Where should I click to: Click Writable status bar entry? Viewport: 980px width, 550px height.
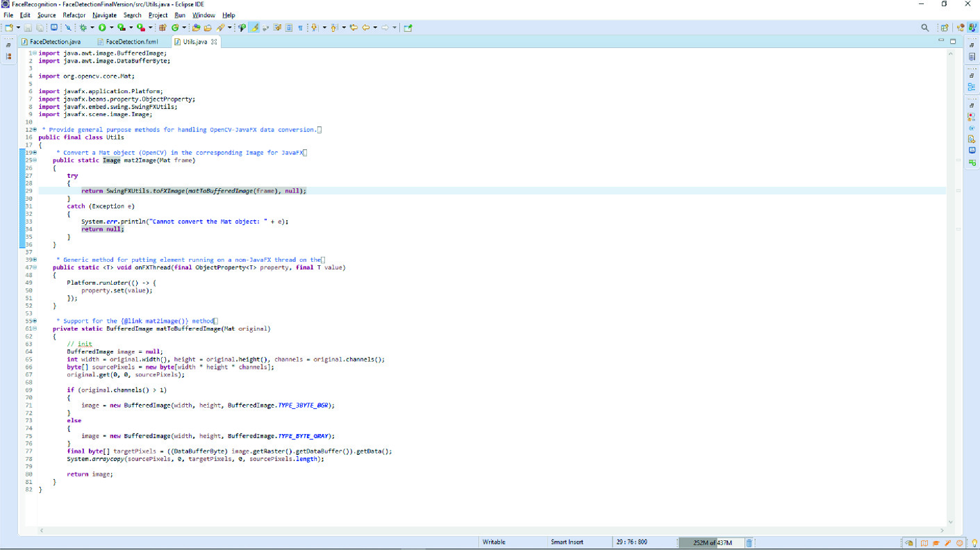(x=494, y=542)
